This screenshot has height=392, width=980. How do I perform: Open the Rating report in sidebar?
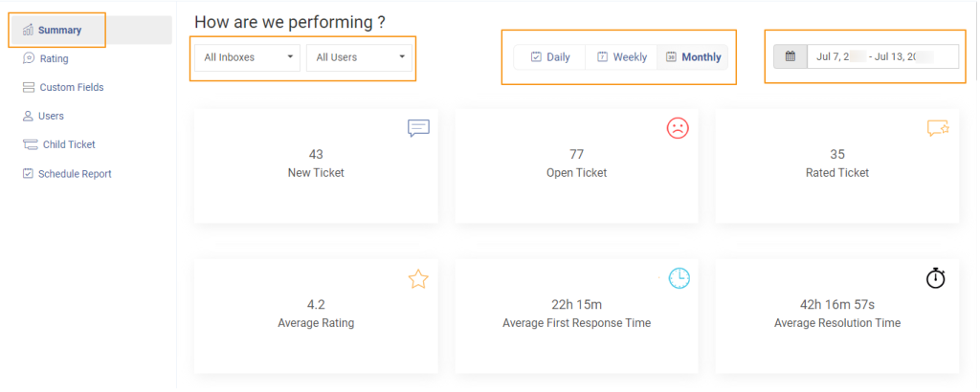click(x=54, y=58)
